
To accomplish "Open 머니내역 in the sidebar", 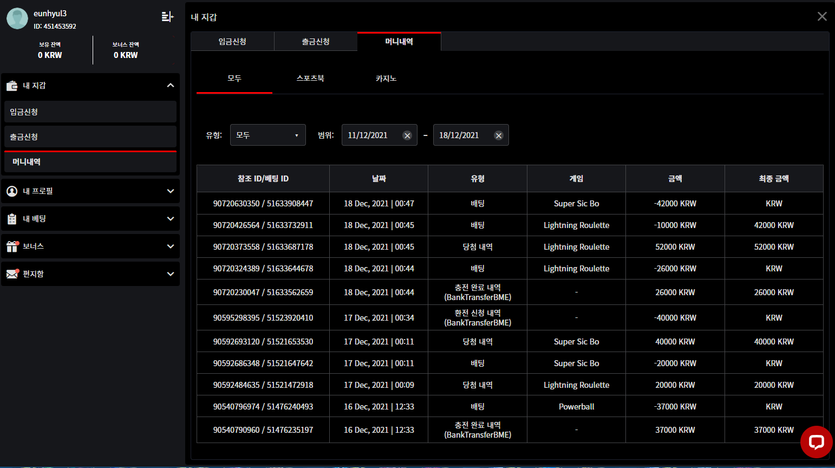I will click(x=90, y=162).
